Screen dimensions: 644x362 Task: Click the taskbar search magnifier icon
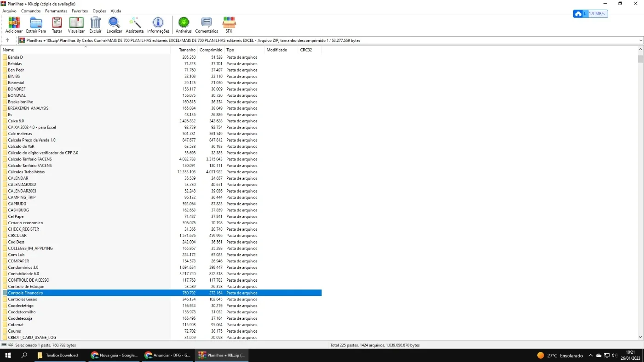[x=24, y=355]
